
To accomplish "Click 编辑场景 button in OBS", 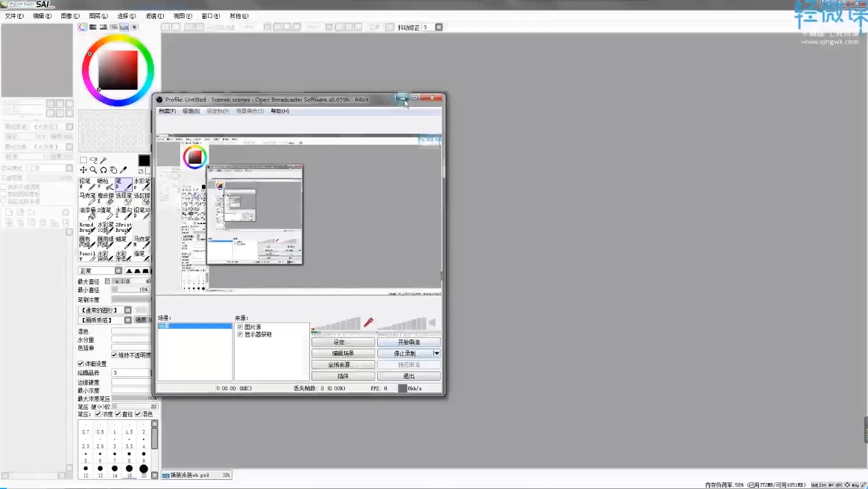I will (343, 354).
